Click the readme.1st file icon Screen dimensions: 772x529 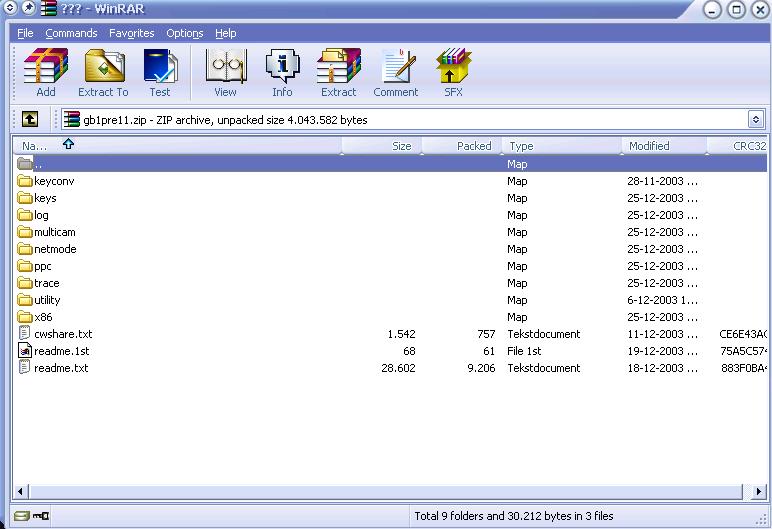[x=25, y=351]
